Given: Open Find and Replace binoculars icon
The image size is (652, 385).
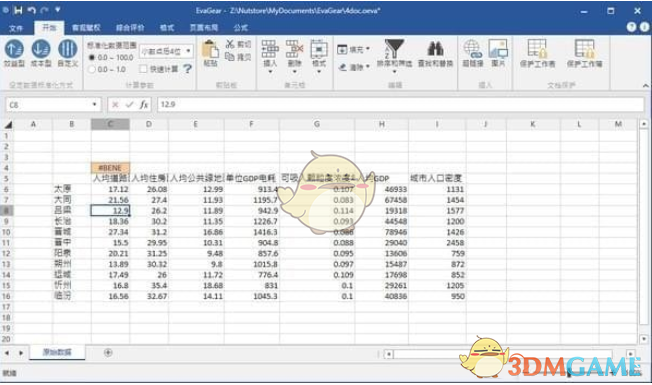Looking at the screenshot, I should click(x=435, y=49).
